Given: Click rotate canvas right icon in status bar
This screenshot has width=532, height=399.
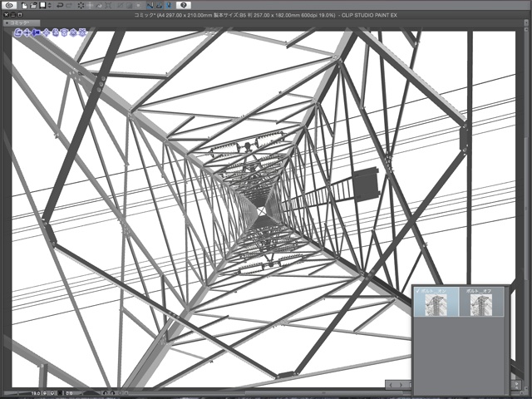Looking at the screenshot, I should pos(113,393).
